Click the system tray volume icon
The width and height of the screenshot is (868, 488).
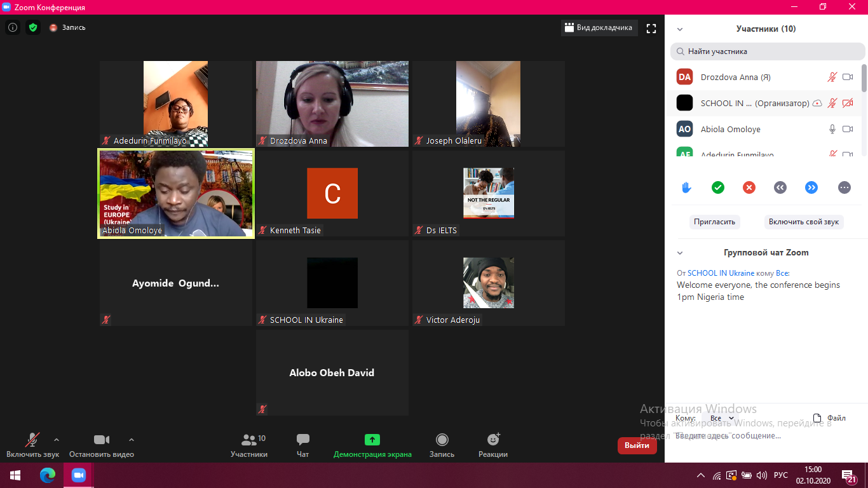(761, 475)
